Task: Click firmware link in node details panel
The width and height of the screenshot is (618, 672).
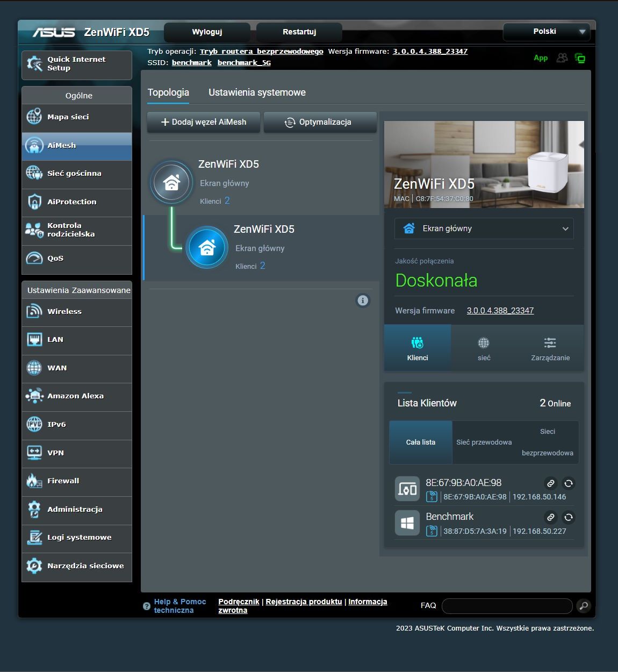Action: 500,311
